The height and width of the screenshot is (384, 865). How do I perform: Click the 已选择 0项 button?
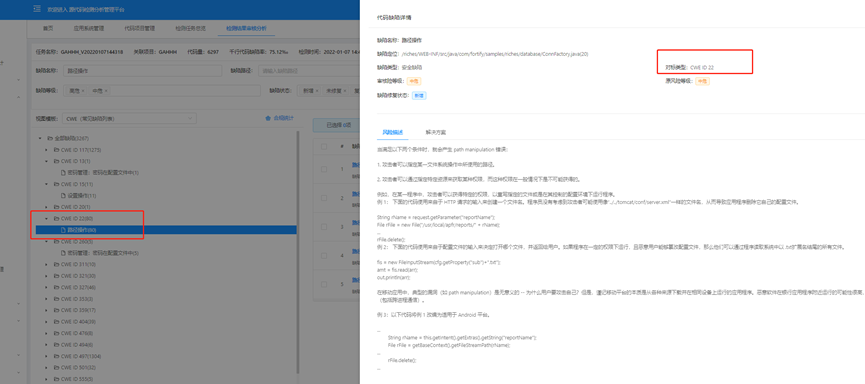coord(336,125)
